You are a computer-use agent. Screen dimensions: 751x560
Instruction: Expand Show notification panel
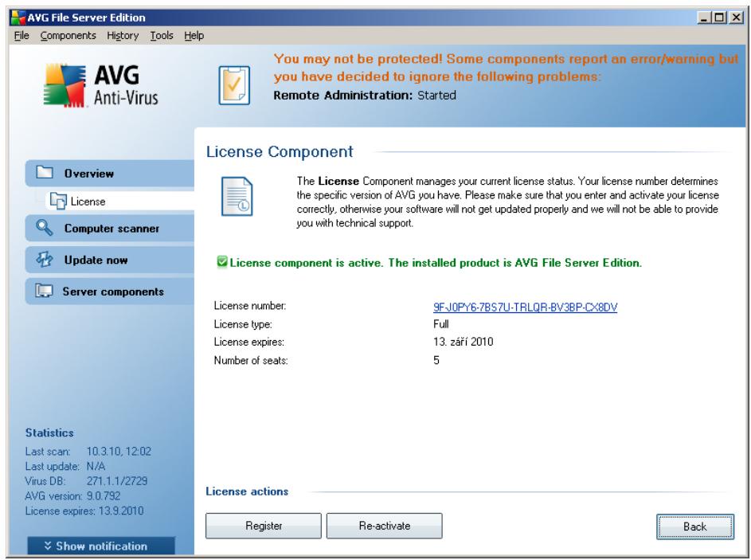101,546
